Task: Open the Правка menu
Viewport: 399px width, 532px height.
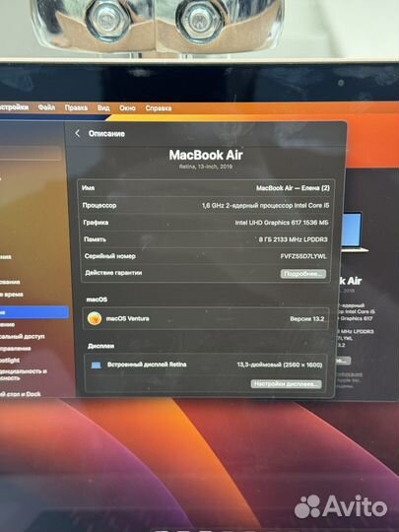Action: [x=76, y=108]
